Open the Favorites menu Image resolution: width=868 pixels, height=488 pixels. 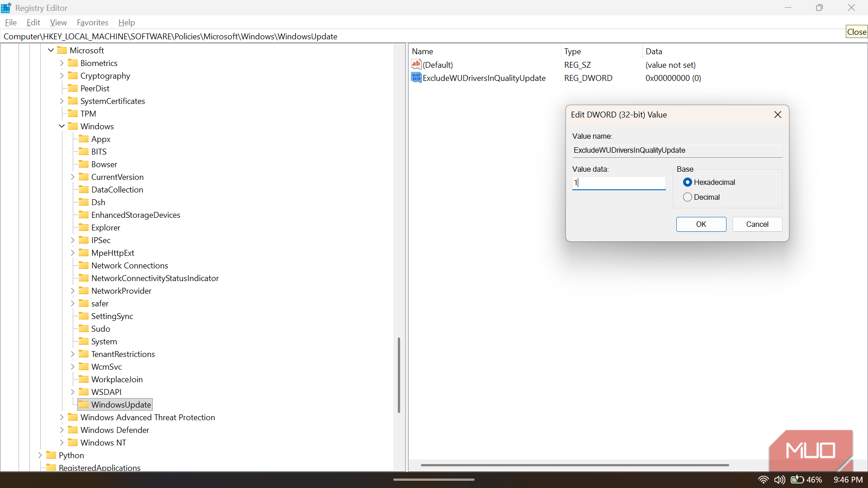point(93,22)
